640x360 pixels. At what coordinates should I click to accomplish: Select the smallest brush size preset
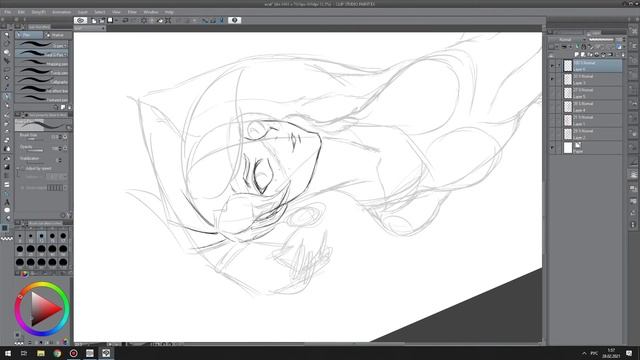(20, 236)
